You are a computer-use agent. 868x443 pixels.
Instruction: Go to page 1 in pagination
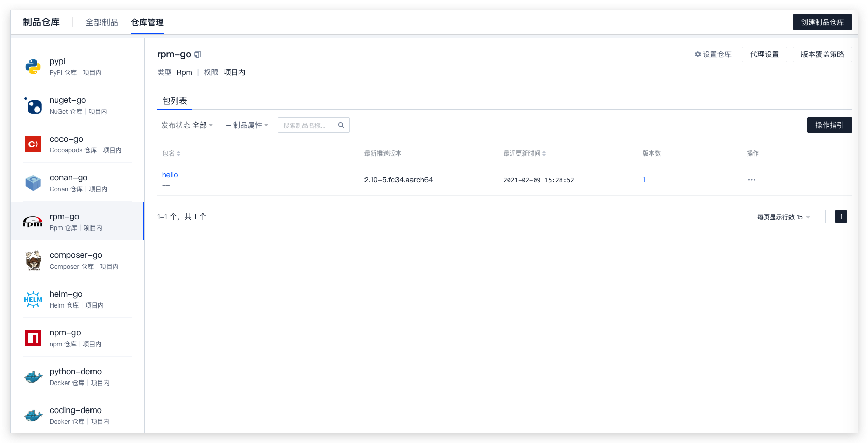(x=841, y=217)
